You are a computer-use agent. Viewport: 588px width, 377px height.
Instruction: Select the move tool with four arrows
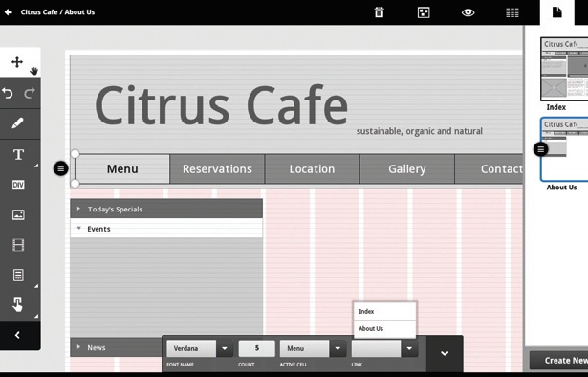click(17, 62)
